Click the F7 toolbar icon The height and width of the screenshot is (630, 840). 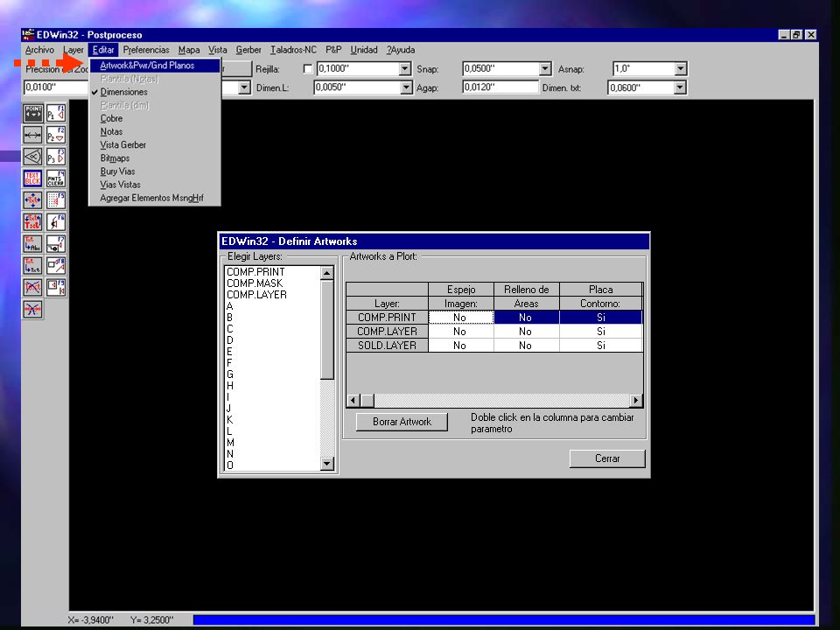pyautogui.click(x=56, y=244)
